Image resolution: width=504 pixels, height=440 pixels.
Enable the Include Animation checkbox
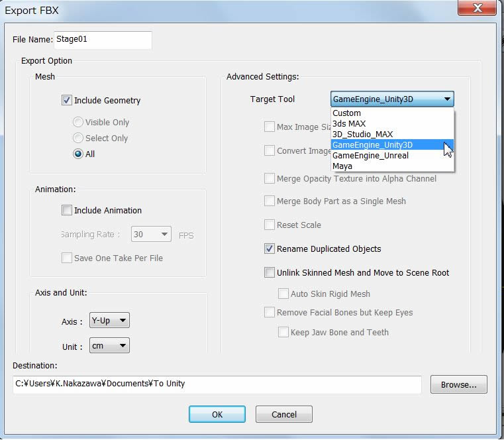point(67,211)
